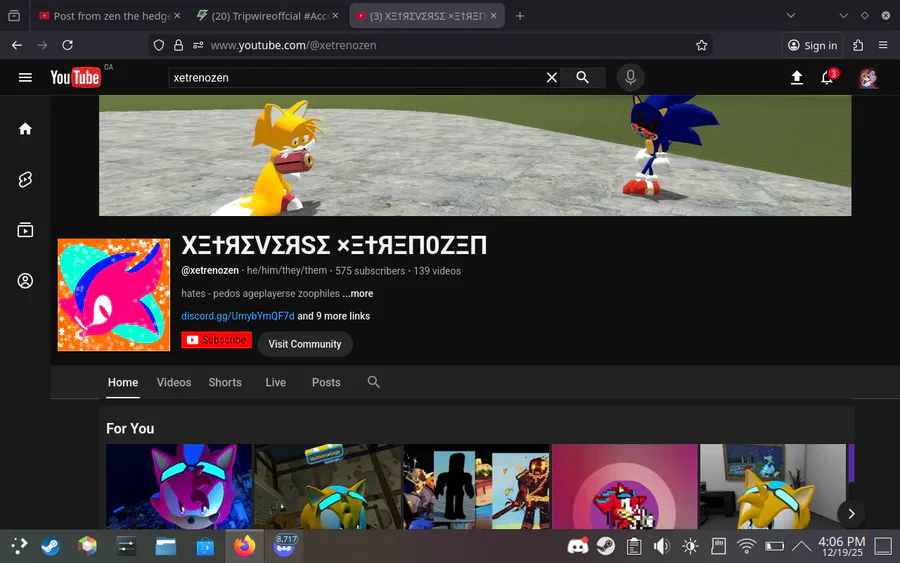The width and height of the screenshot is (900, 563).
Task: Open the pink hedgehog video thumbnail
Action: point(179,486)
